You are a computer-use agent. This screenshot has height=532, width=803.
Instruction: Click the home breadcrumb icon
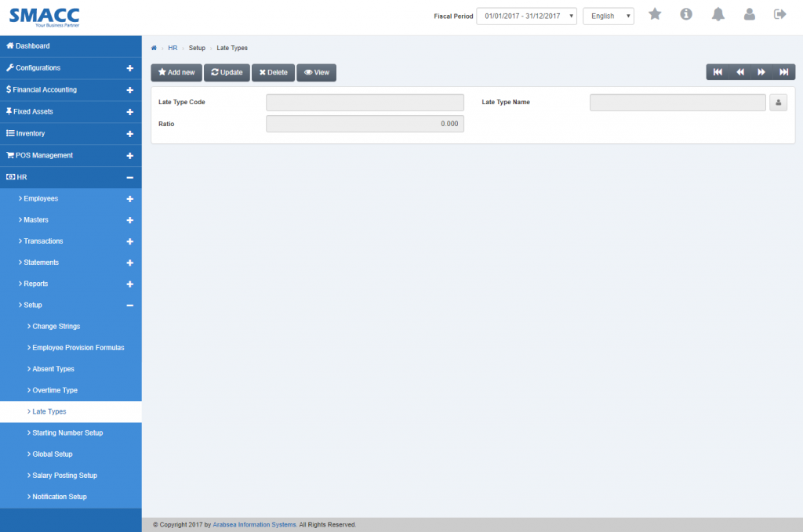click(154, 48)
